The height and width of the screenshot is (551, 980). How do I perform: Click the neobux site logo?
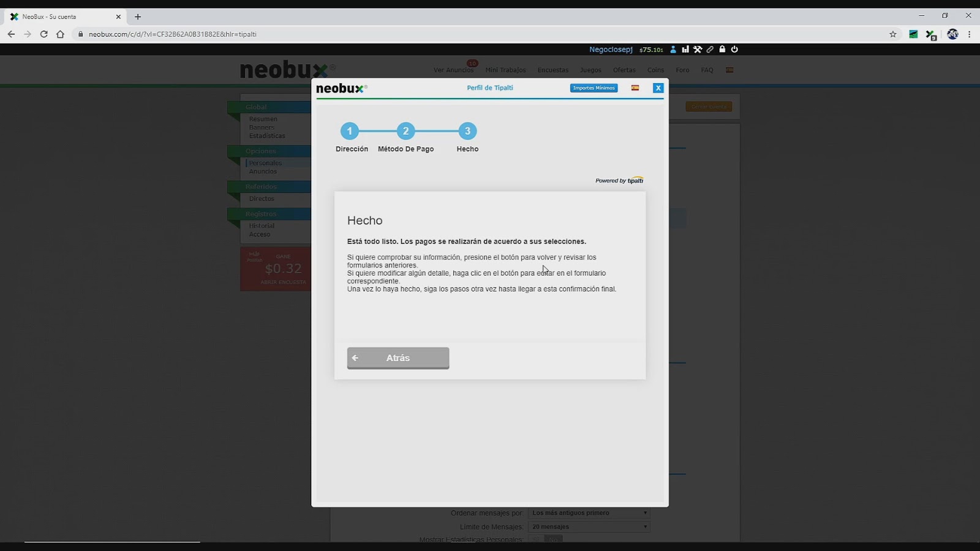(287, 70)
